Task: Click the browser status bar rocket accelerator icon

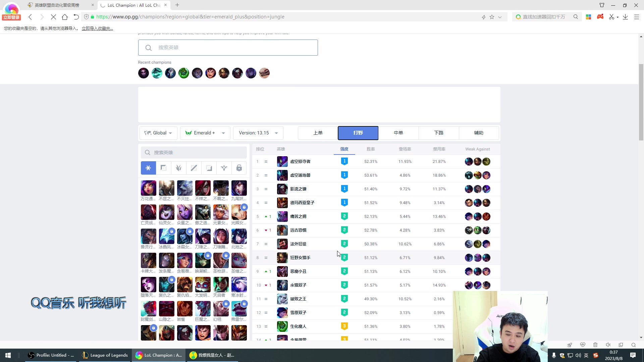Action: (570, 345)
